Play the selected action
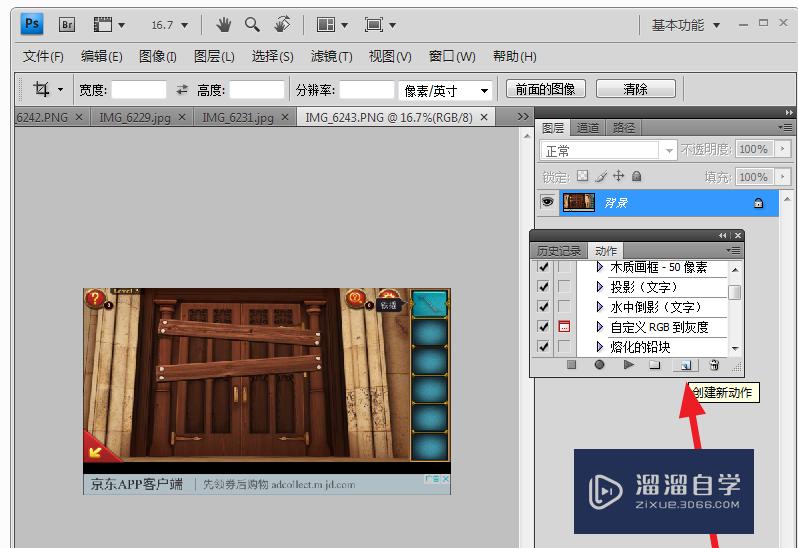Viewport: 798px width, 548px height. (629, 364)
